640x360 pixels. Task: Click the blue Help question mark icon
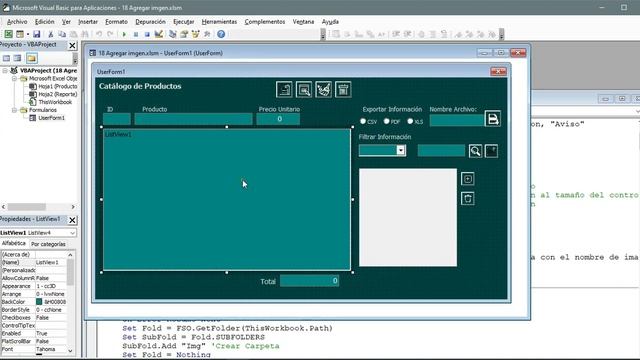point(221,34)
